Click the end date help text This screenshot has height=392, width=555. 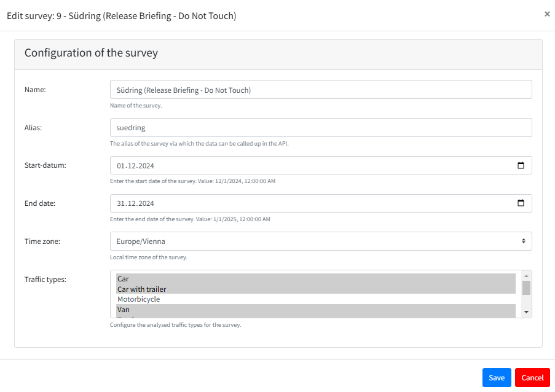coord(190,219)
